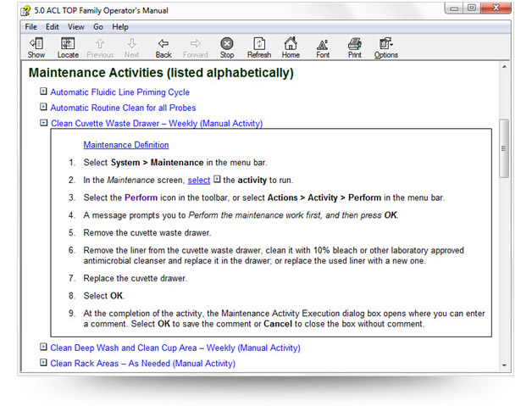Click the vertical scrollbar thumb
532x406 pixels.
[x=504, y=148]
